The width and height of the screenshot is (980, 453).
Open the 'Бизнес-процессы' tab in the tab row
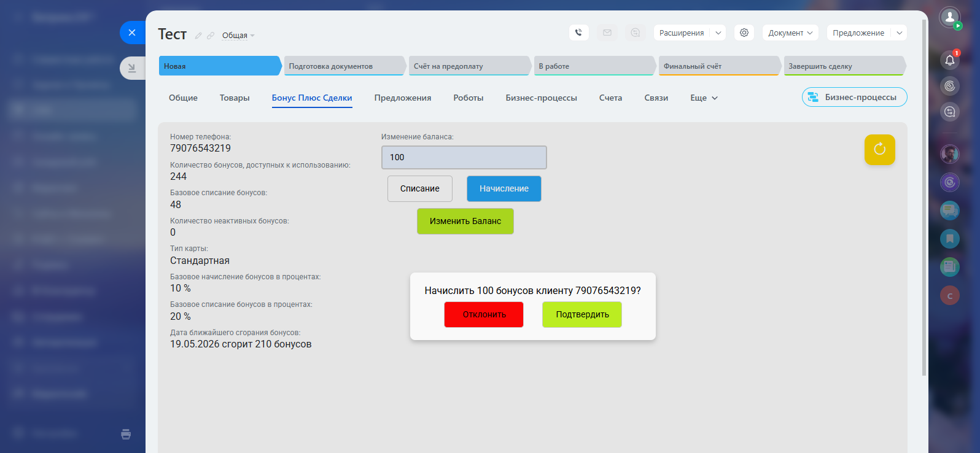tap(542, 98)
